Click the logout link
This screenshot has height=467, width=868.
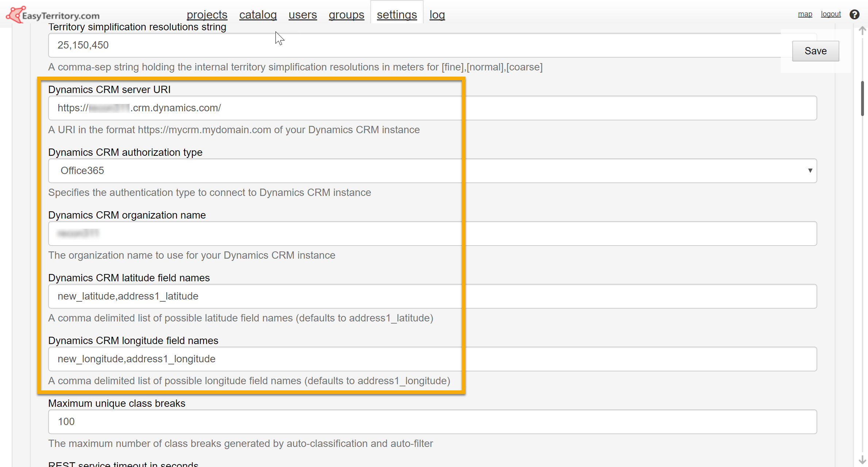(831, 14)
